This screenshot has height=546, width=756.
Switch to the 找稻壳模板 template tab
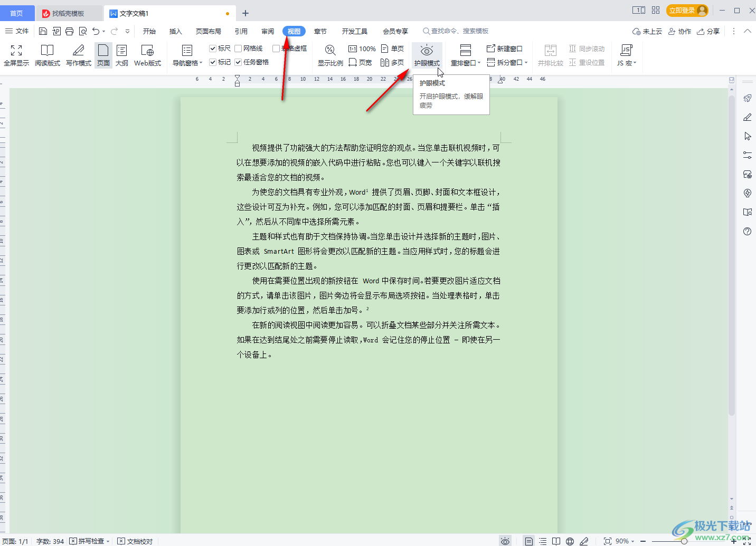pos(69,13)
